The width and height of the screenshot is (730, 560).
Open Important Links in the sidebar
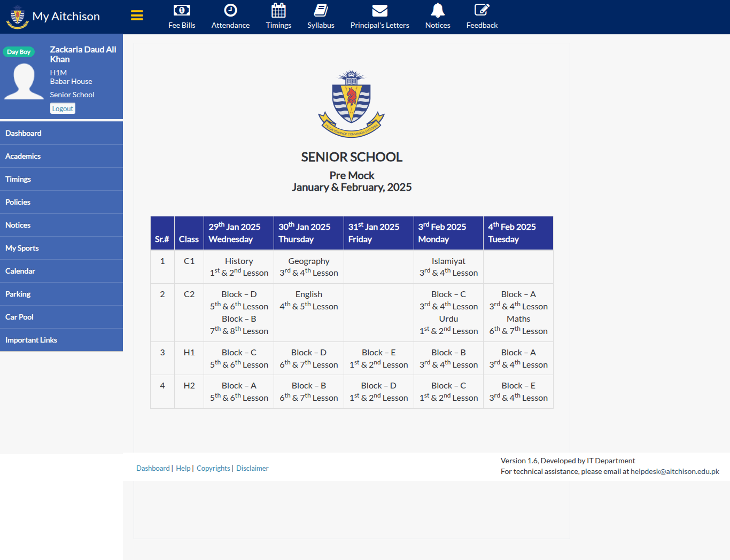61,340
